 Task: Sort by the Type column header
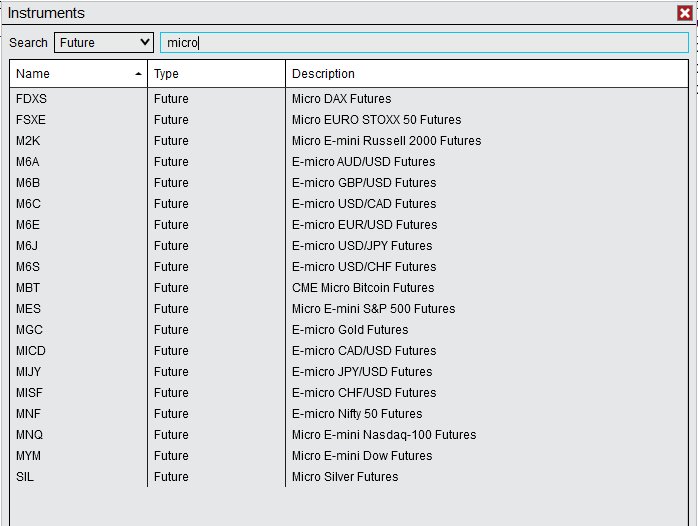pyautogui.click(x=216, y=74)
